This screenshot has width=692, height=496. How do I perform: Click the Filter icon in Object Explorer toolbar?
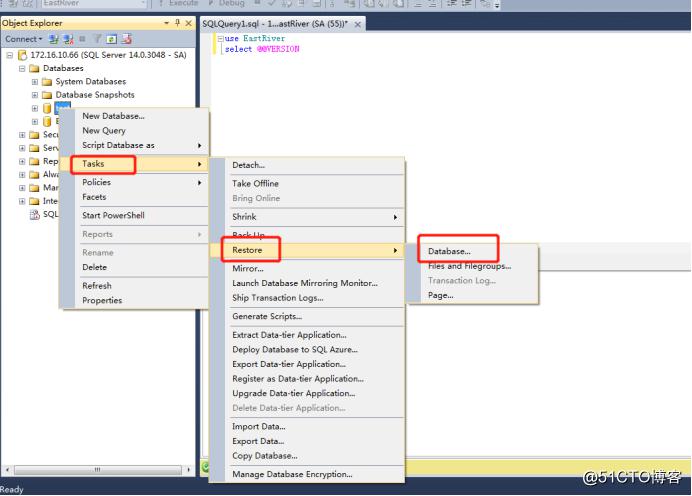(x=99, y=39)
